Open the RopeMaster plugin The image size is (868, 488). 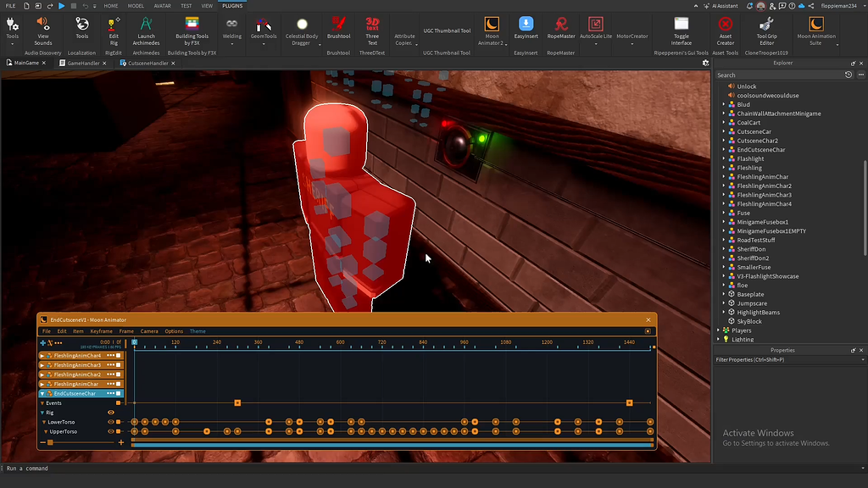[561, 29]
